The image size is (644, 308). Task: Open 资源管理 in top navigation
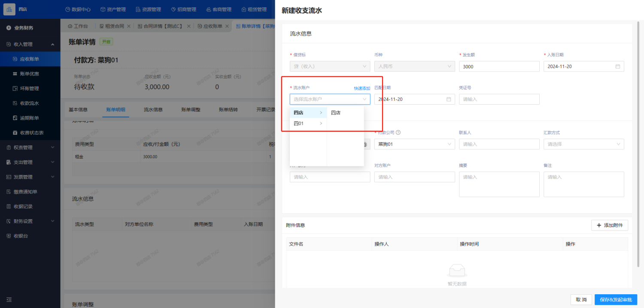click(x=148, y=9)
